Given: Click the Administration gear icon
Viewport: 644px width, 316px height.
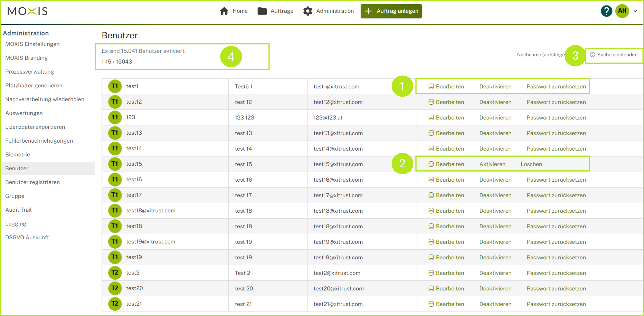Looking at the screenshot, I should (308, 11).
